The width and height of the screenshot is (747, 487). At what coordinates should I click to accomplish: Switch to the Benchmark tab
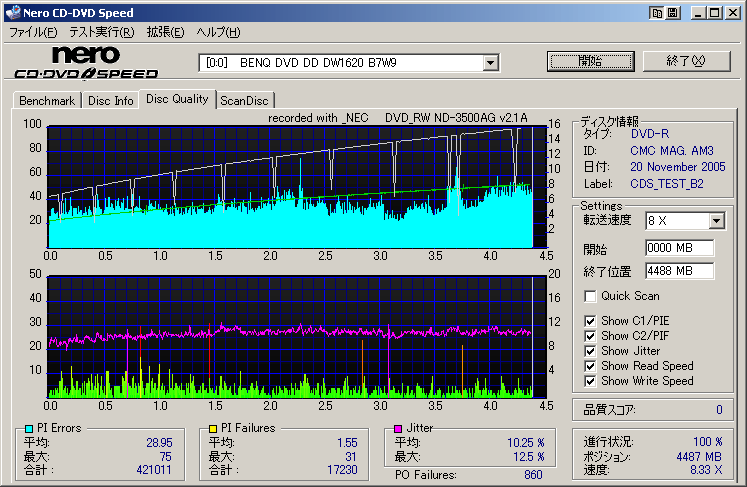[47, 101]
